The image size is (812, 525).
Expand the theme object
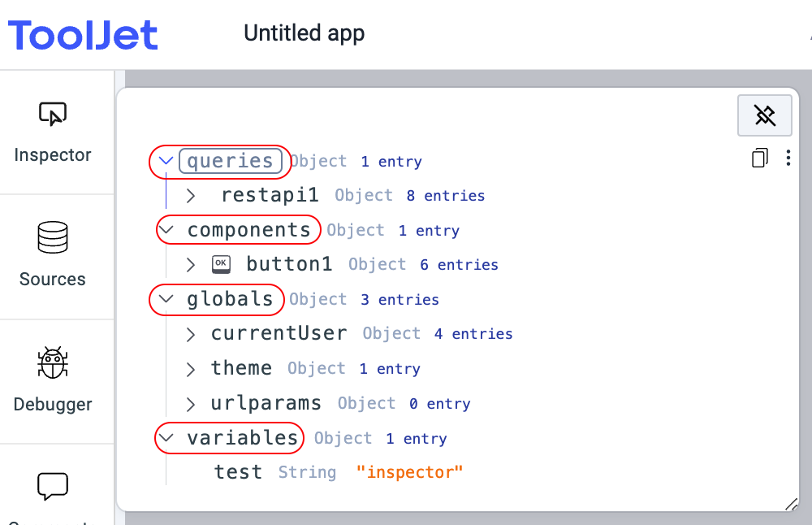click(191, 369)
